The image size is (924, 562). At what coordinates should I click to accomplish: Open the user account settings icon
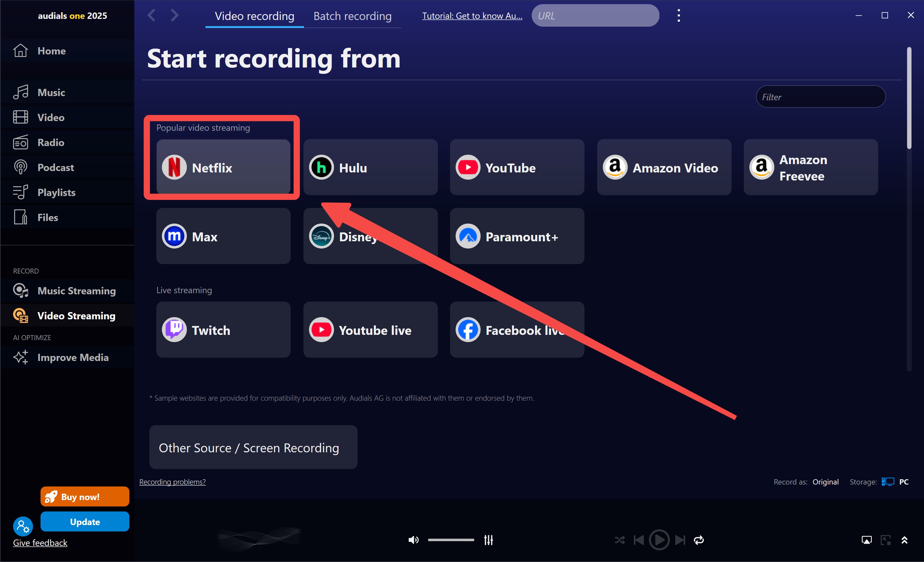[23, 526]
